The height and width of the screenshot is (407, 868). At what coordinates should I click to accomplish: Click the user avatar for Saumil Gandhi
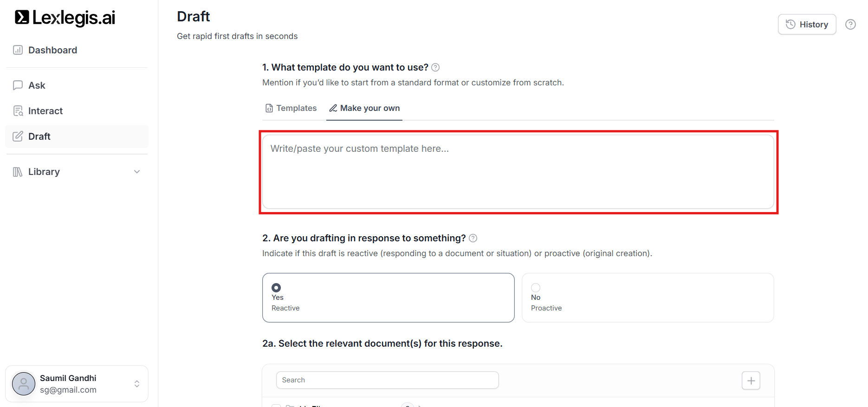[24, 384]
